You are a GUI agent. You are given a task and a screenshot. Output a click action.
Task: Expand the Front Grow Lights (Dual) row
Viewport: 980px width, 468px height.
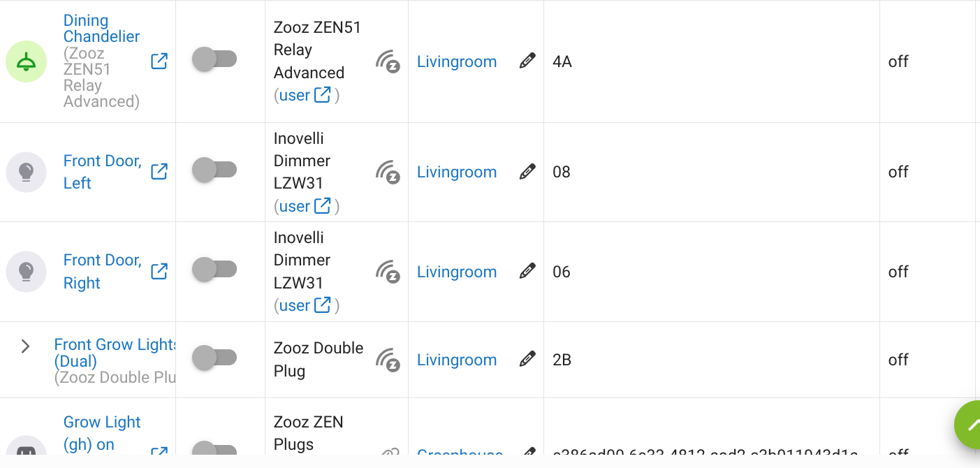[x=26, y=346]
